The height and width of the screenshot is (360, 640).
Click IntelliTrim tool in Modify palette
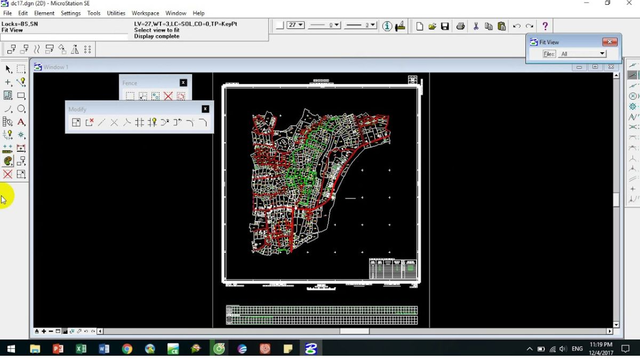(x=152, y=122)
